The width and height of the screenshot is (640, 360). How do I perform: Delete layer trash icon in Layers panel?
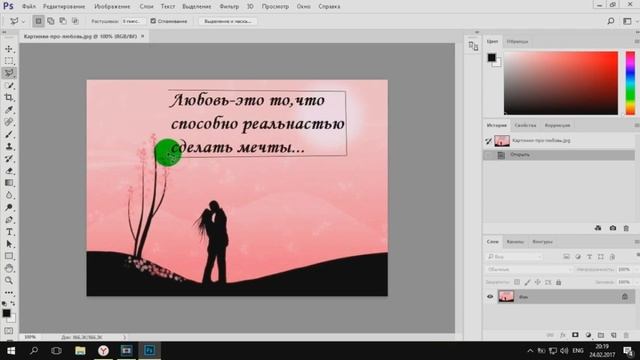click(x=626, y=335)
